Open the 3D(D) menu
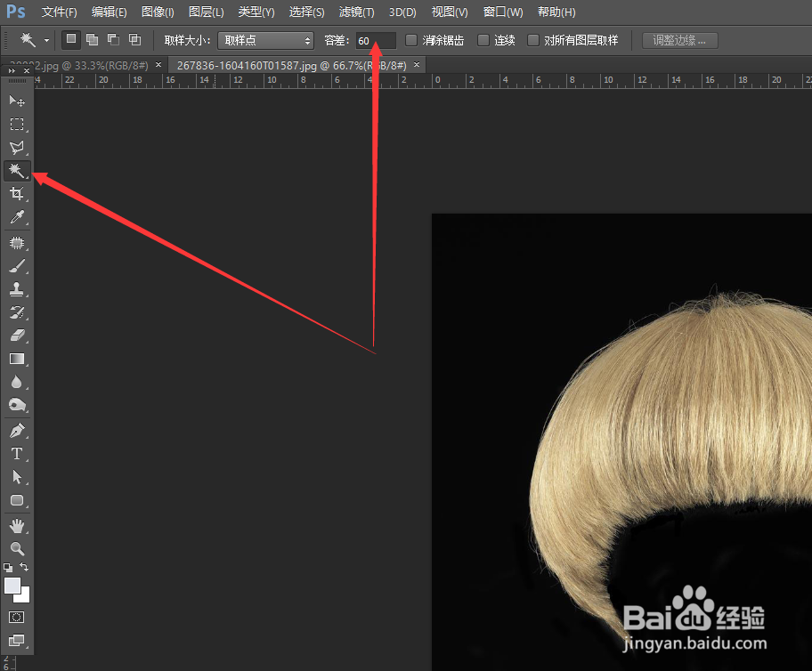This screenshot has width=812, height=671. (402, 12)
